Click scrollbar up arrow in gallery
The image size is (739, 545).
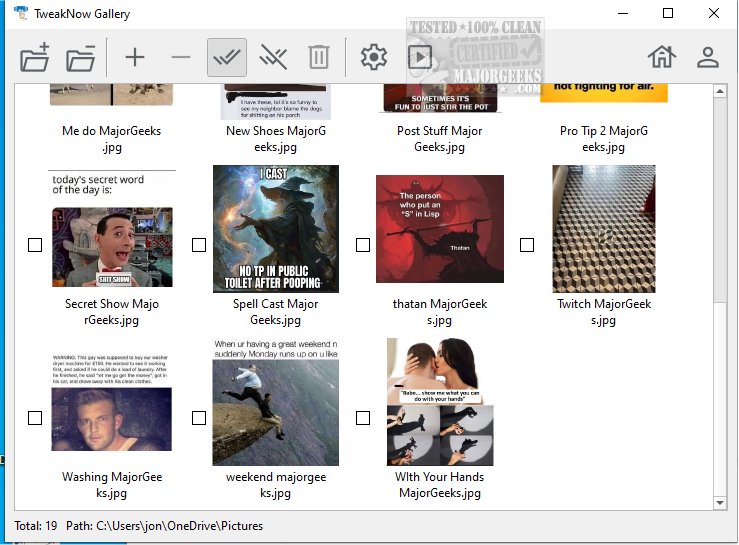719,91
